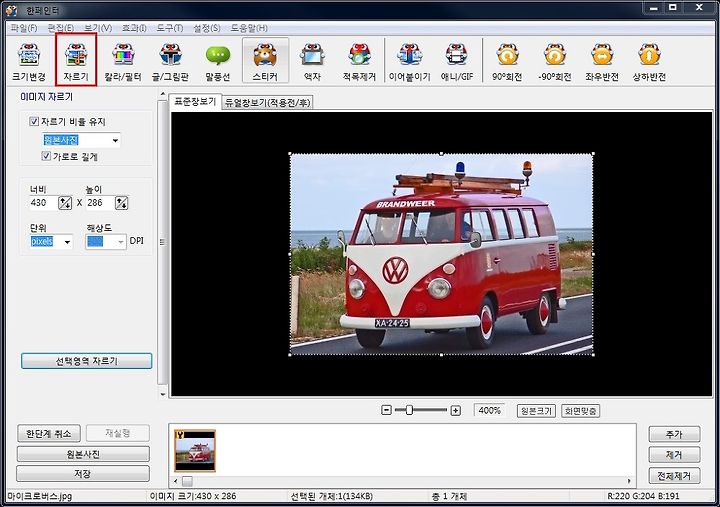
Task: Open the 해상도 DPI dropdown
Action: pyautogui.click(x=106, y=241)
